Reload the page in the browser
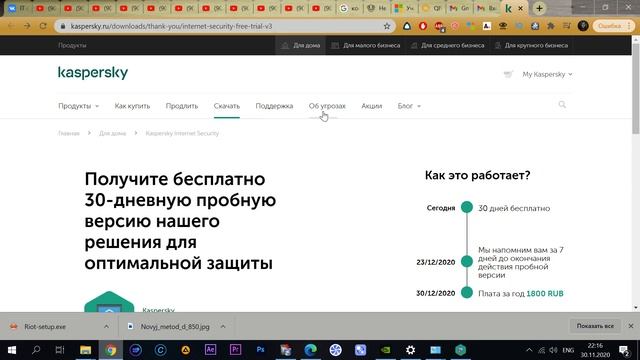This screenshot has width=640, height=360. point(43,26)
